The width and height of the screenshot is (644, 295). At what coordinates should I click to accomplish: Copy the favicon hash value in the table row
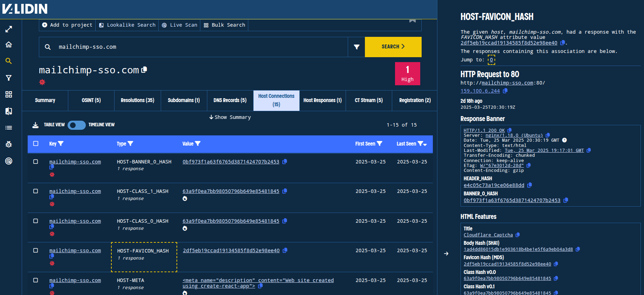285,250
